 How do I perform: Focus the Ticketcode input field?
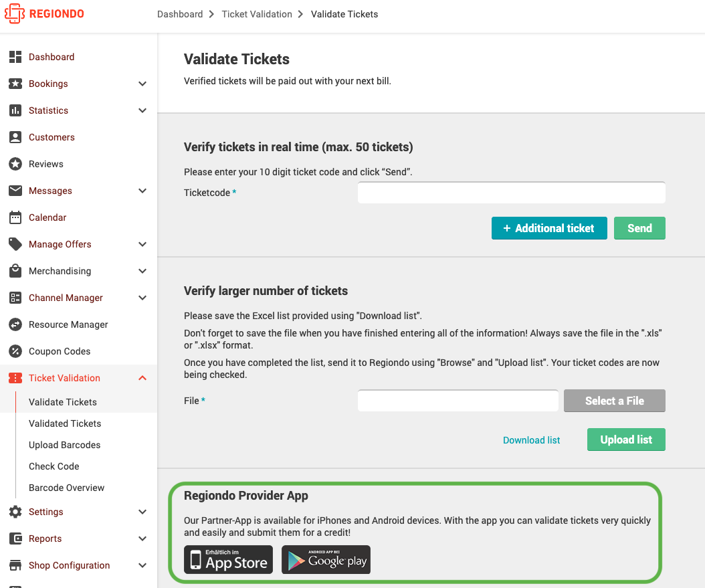coord(511,193)
